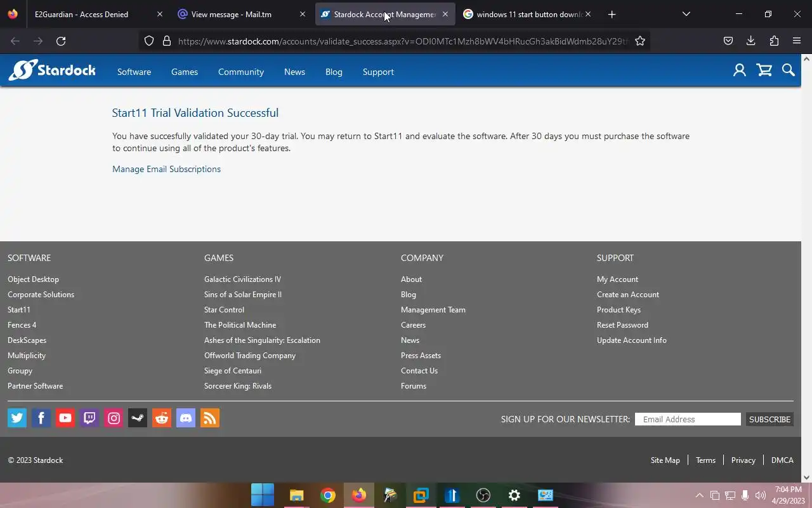This screenshot has height=508, width=812.
Task: Open File Explorer from the taskbar
Action: click(296, 495)
